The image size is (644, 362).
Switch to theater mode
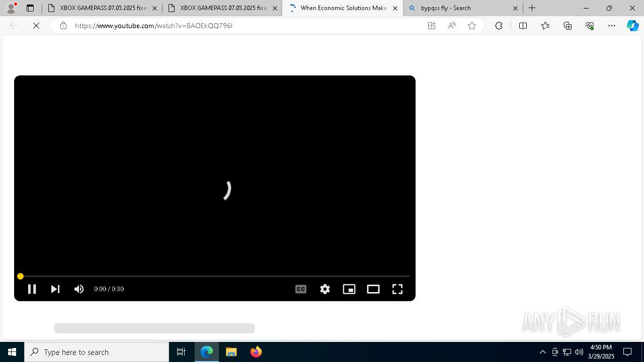coord(373,289)
